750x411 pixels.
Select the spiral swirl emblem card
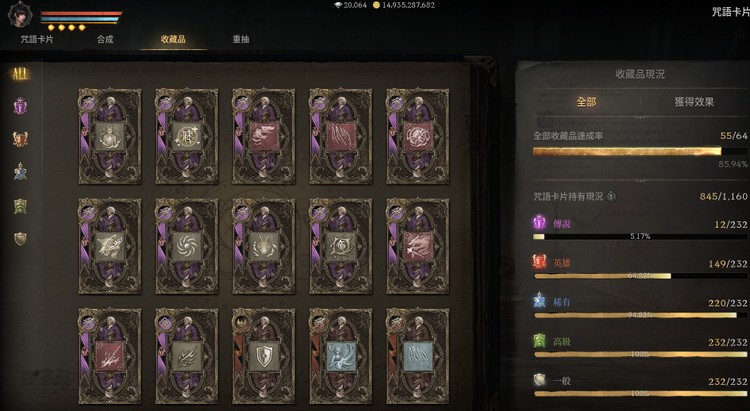click(187, 246)
